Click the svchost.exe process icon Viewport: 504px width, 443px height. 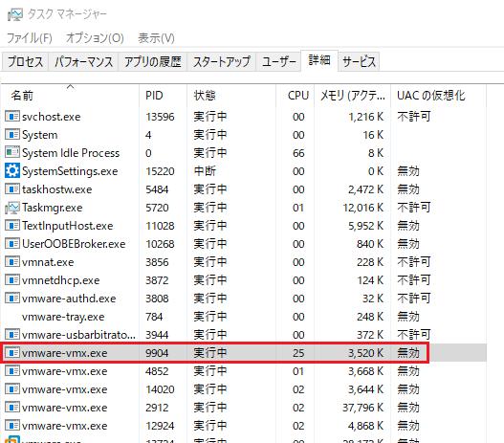[x=12, y=117]
